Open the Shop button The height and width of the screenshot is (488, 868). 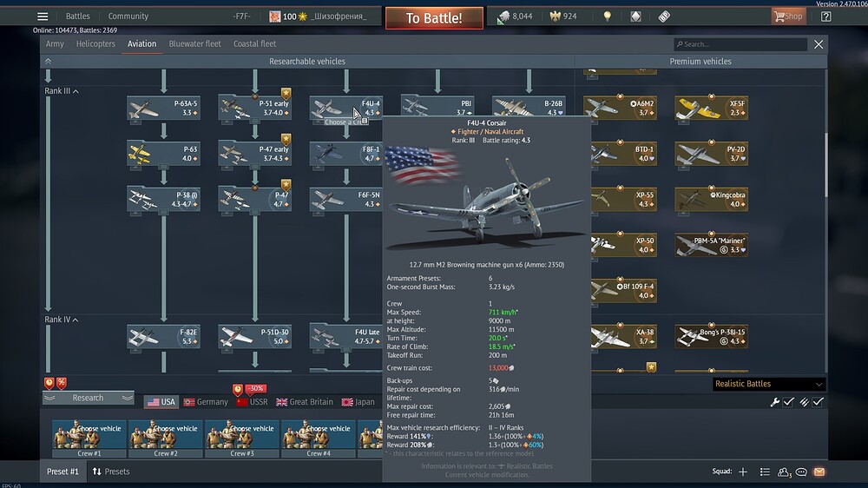pyautogui.click(x=788, y=16)
